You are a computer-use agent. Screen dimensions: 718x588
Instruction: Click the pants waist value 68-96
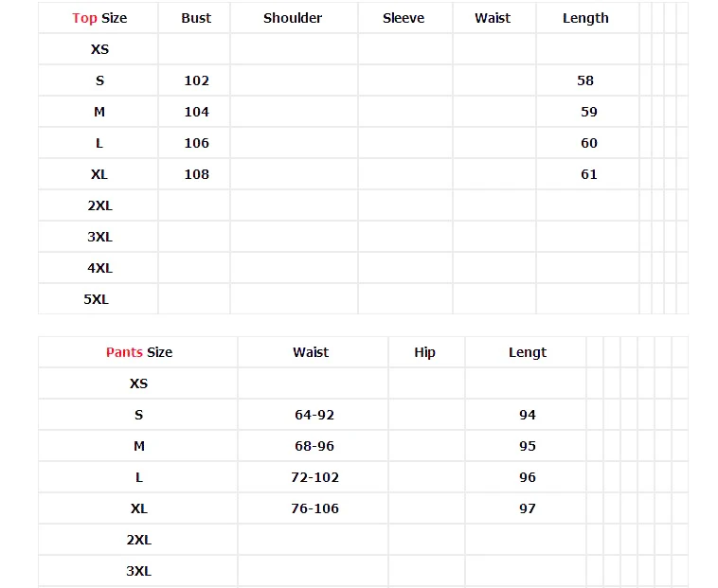click(x=314, y=446)
